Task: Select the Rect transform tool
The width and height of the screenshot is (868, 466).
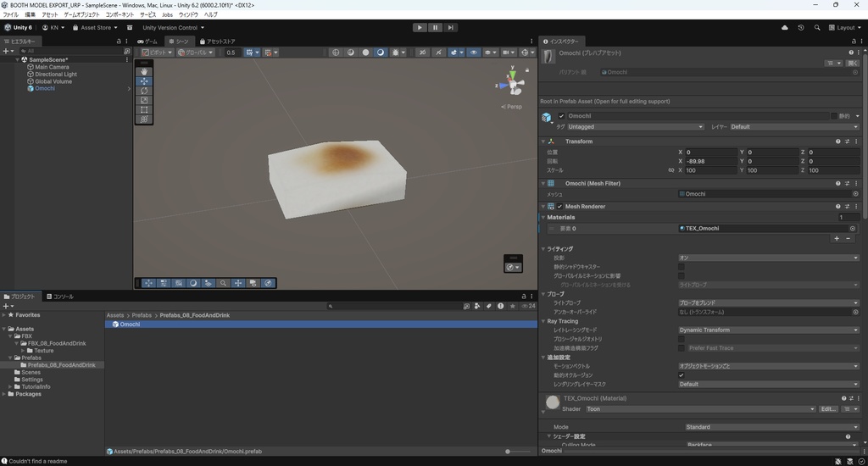Action: tap(144, 110)
